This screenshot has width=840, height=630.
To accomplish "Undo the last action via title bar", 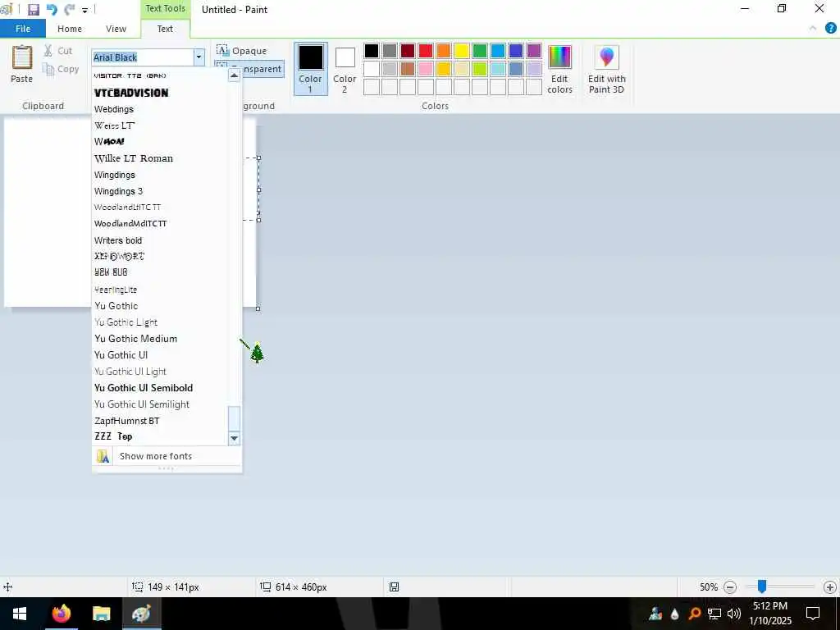I will tap(52, 9).
